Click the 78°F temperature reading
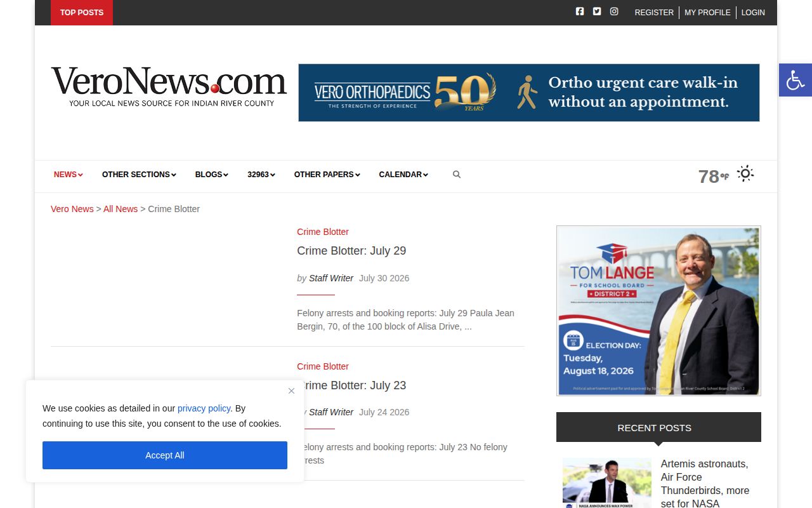The image size is (812, 508). tap(714, 176)
